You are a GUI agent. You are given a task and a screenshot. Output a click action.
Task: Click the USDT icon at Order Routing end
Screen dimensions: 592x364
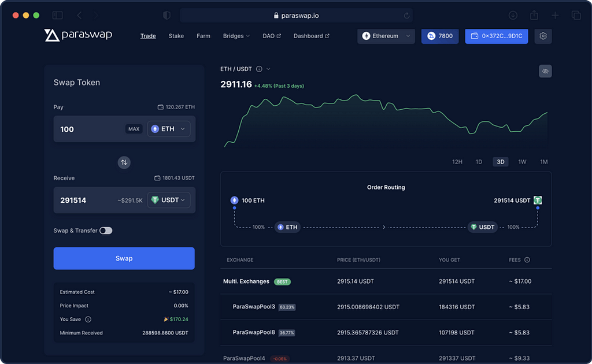pos(538,200)
